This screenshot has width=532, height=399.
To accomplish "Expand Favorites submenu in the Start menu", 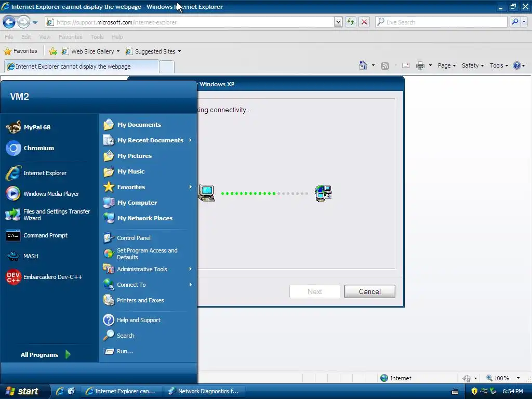I will pos(191,187).
